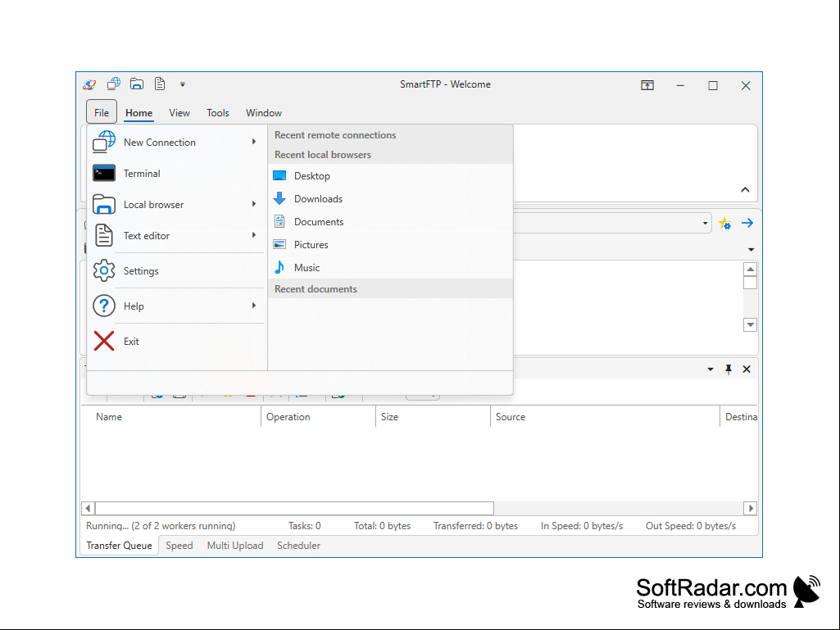Image resolution: width=840 pixels, height=630 pixels.
Task: Switch to the Scheduler tab
Action: 298,546
